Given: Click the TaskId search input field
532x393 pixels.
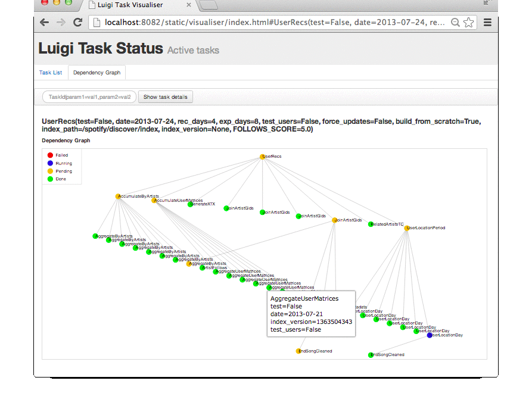Looking at the screenshot, I should coord(89,97).
